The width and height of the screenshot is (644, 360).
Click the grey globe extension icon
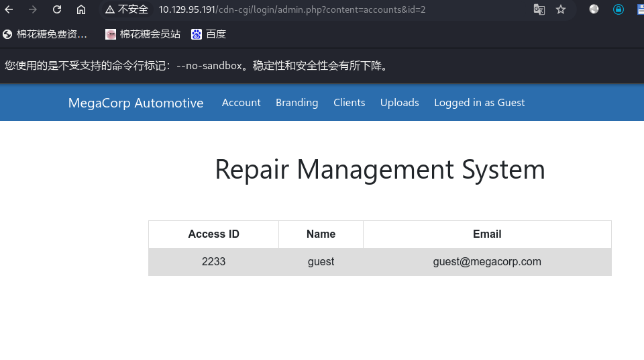click(x=594, y=9)
